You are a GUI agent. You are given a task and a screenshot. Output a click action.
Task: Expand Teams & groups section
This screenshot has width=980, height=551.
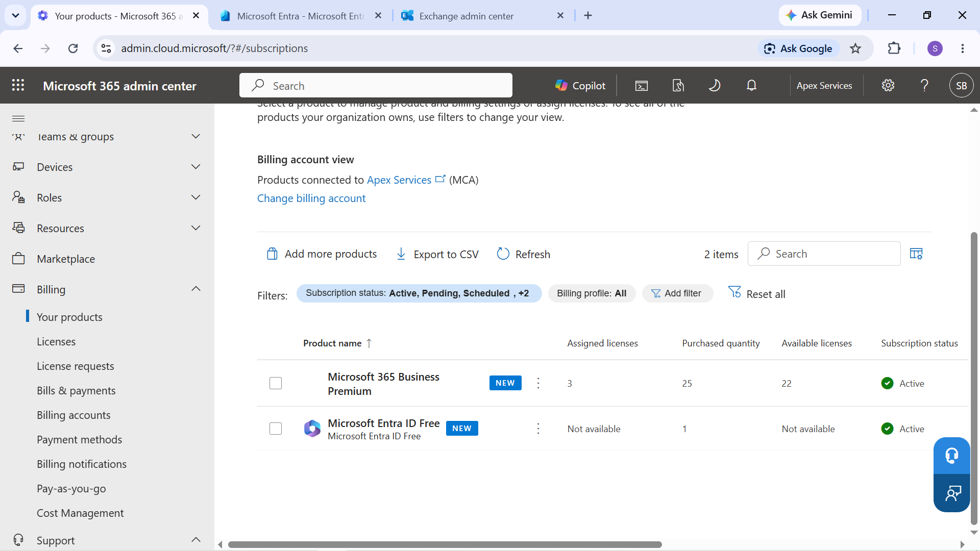click(x=195, y=136)
